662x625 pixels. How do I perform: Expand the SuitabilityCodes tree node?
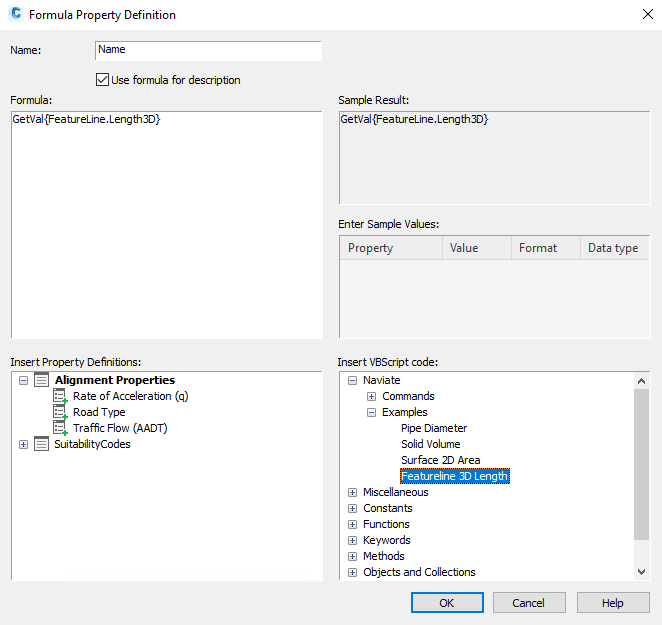[24, 445]
